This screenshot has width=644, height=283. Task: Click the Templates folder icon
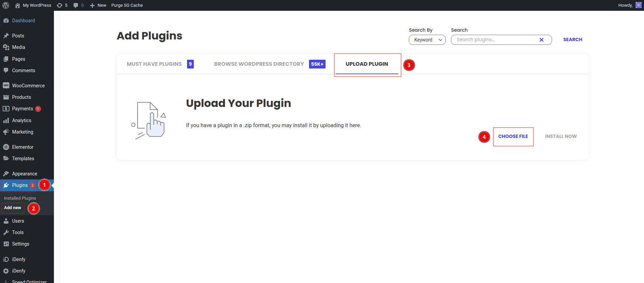6,159
